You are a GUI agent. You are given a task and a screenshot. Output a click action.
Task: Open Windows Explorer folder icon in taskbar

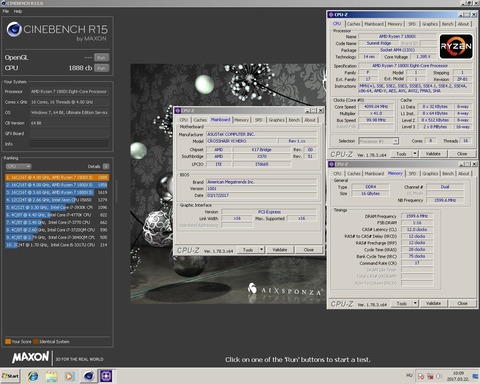(51, 376)
